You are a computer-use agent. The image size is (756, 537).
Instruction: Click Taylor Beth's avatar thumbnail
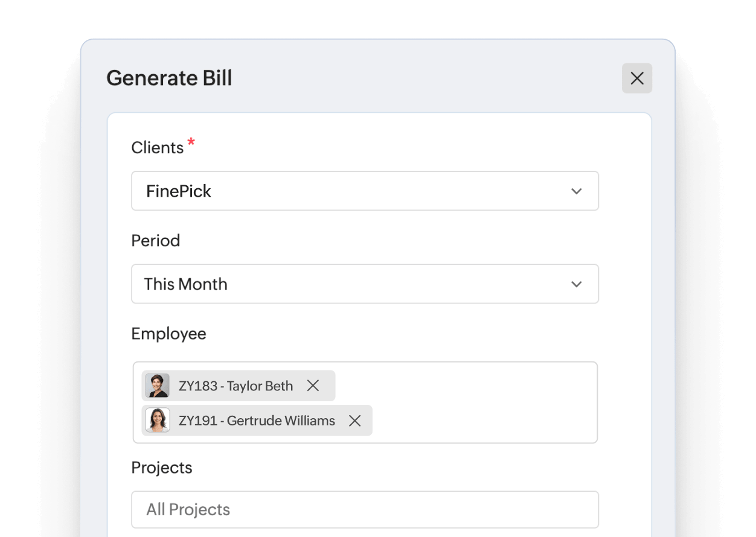[x=157, y=386]
